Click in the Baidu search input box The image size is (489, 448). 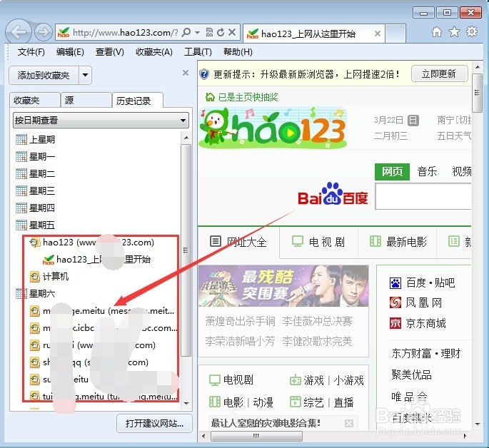pyautogui.click(x=423, y=196)
